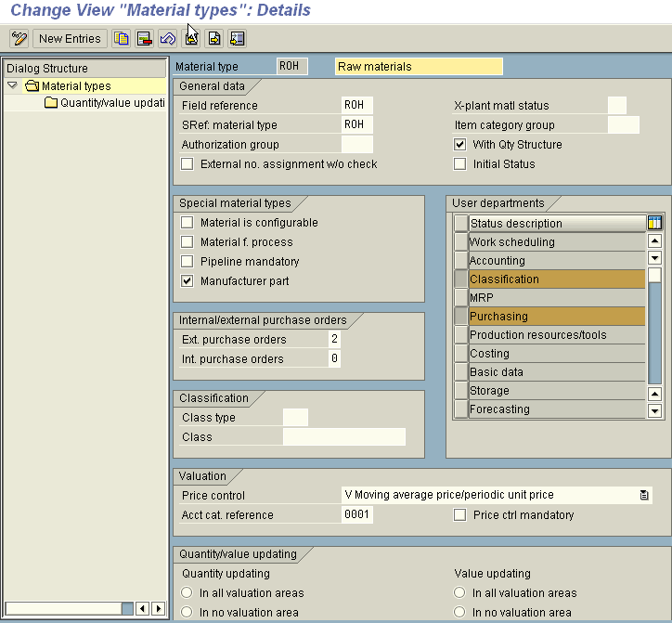Select all rows in User departments table
The image size is (672, 623).
(461, 224)
